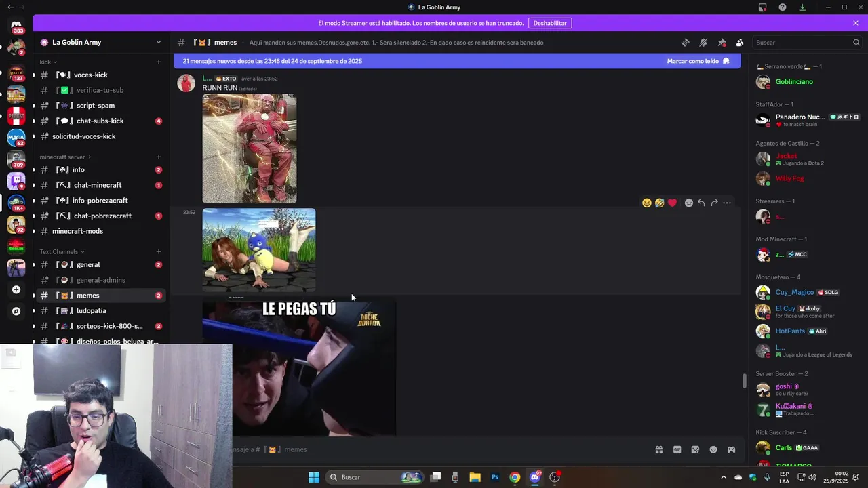Open the gift Nitro icon
The width and height of the screenshot is (868, 488).
pos(658,449)
